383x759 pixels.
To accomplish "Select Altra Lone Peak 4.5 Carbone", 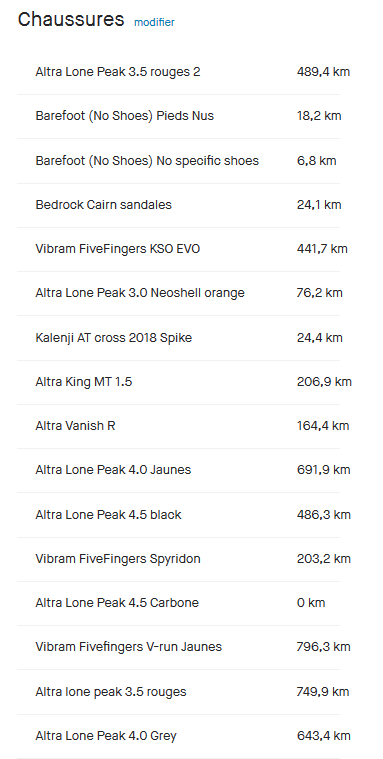I will click(178, 603).
